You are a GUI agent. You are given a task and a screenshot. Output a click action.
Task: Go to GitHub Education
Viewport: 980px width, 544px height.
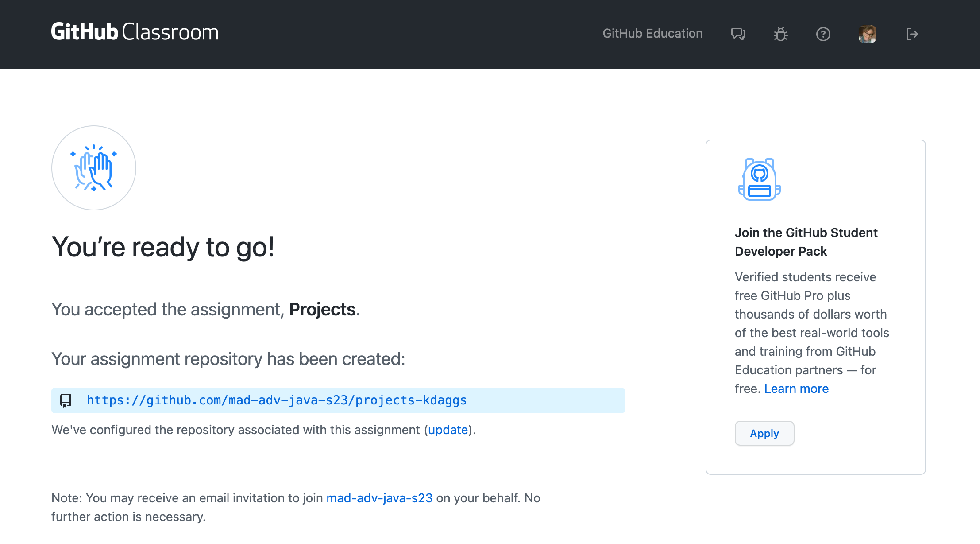click(x=652, y=34)
